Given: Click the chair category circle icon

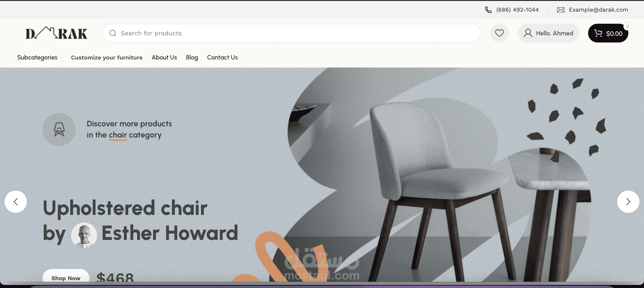Looking at the screenshot, I should pos(59,129).
